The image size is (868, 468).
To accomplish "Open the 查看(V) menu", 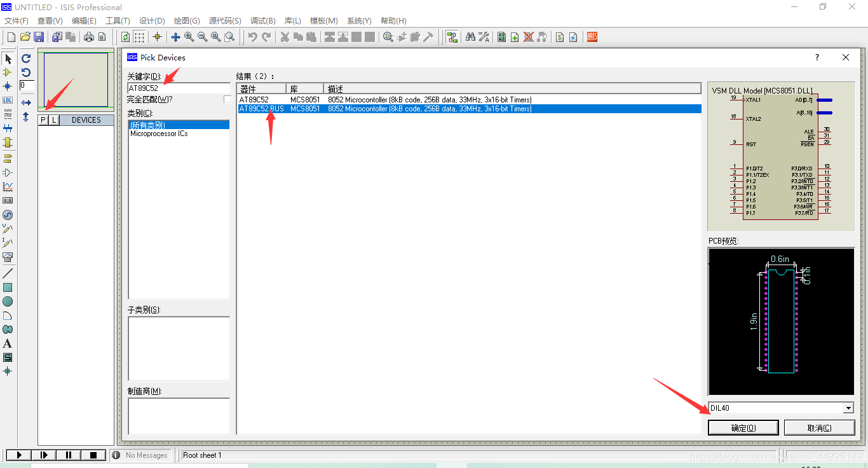I will click(50, 21).
